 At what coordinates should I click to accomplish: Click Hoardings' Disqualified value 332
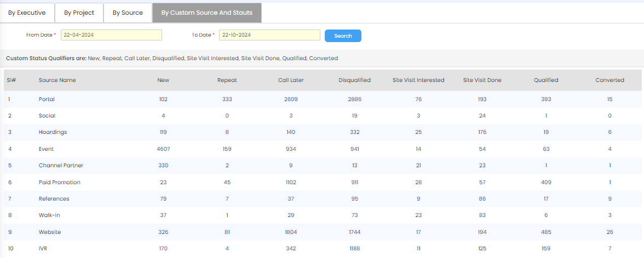pyautogui.click(x=354, y=132)
